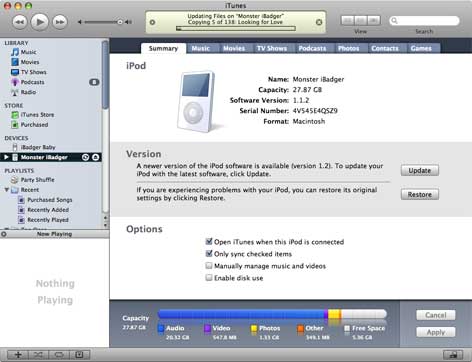472x362 pixels.
Task: Open the TV Shows library icon
Action: click(15, 72)
